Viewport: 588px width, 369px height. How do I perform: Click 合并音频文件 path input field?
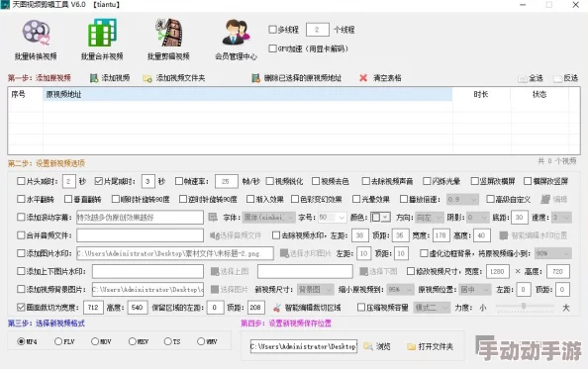pyautogui.click(x=140, y=235)
